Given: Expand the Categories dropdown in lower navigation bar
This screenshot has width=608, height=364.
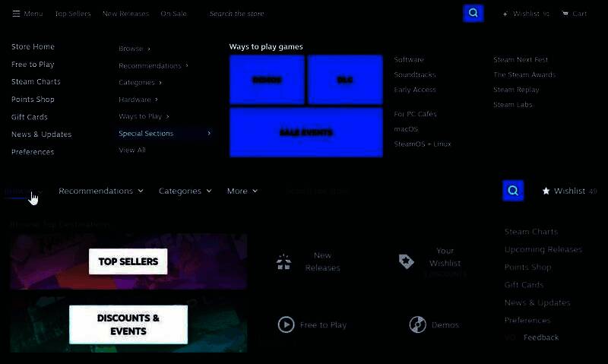Looking at the screenshot, I should click(185, 191).
